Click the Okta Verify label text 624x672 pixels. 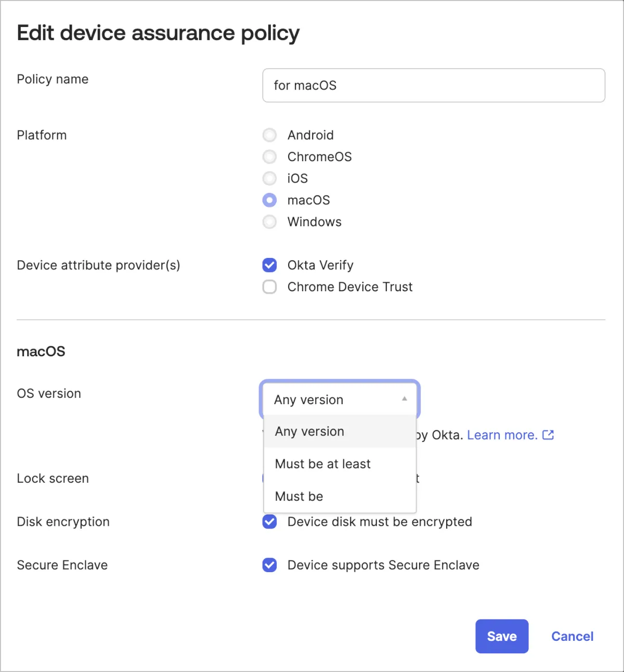(320, 265)
